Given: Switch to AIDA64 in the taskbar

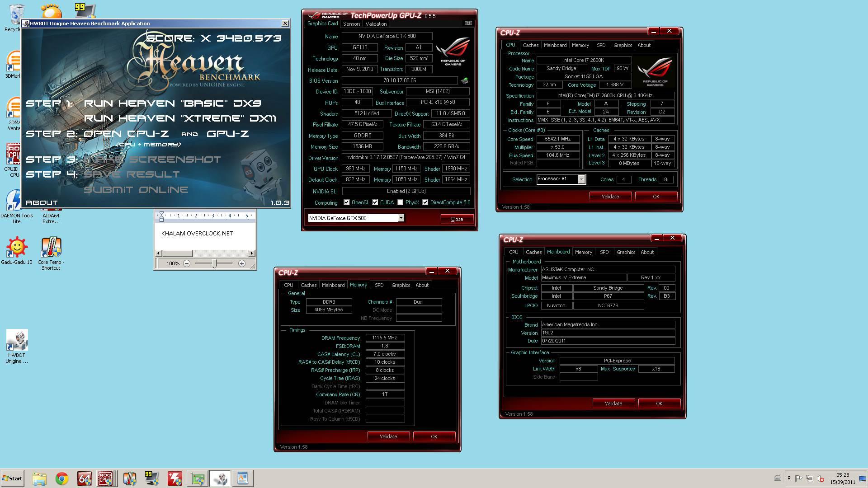Looking at the screenshot, I should coord(85,479).
